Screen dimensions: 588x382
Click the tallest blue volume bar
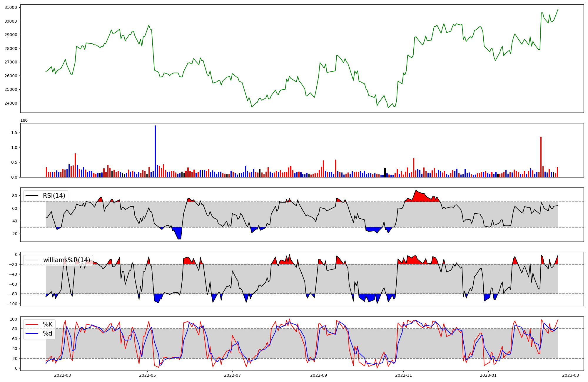coord(155,151)
